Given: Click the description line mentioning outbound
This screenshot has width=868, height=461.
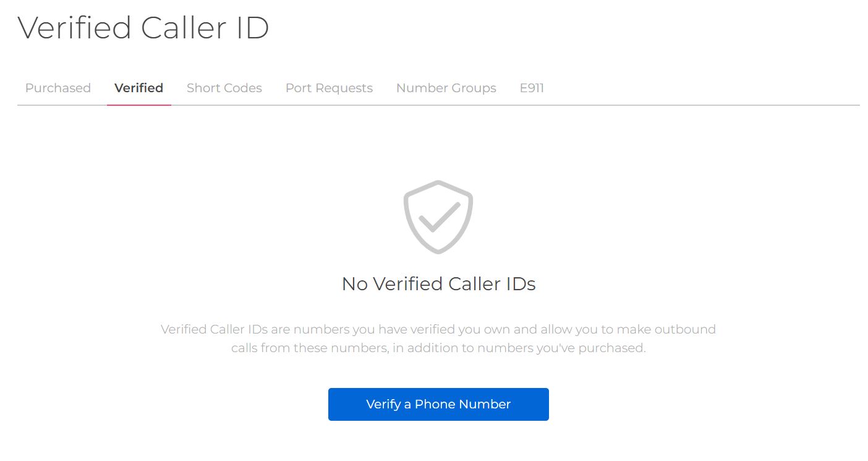Looking at the screenshot, I should pos(438,329).
